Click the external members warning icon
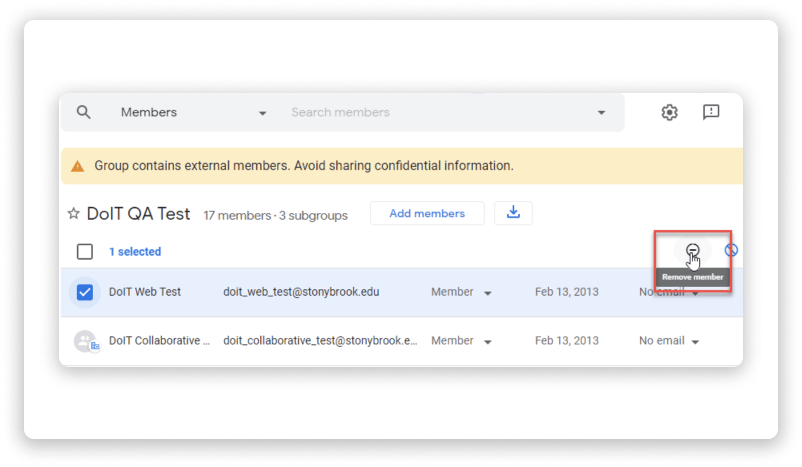The height and width of the screenshot is (467, 802). 78,166
